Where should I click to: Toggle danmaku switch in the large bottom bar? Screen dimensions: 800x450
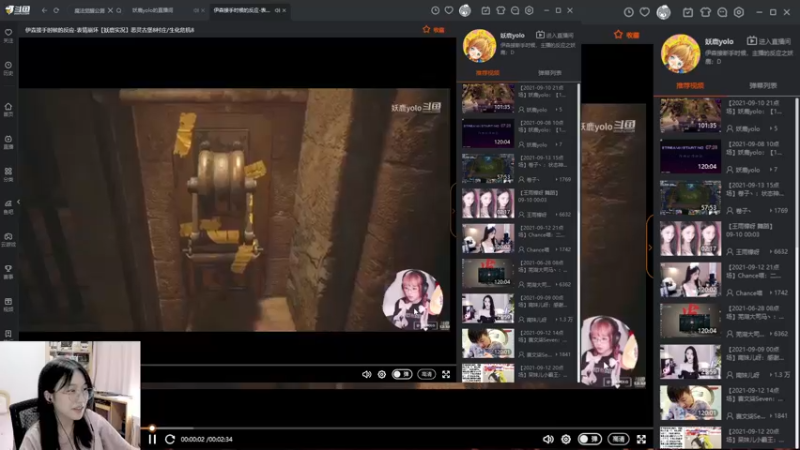589,439
